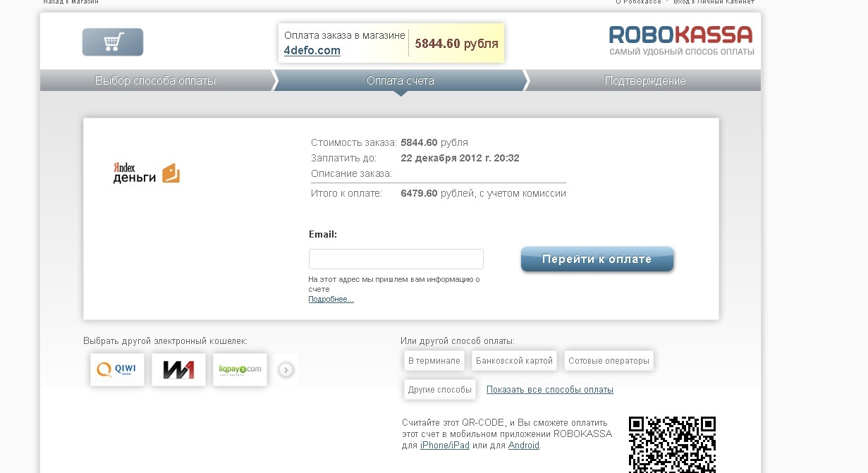
Task: Click the 5844.60 рубля header amount
Action: (456, 44)
